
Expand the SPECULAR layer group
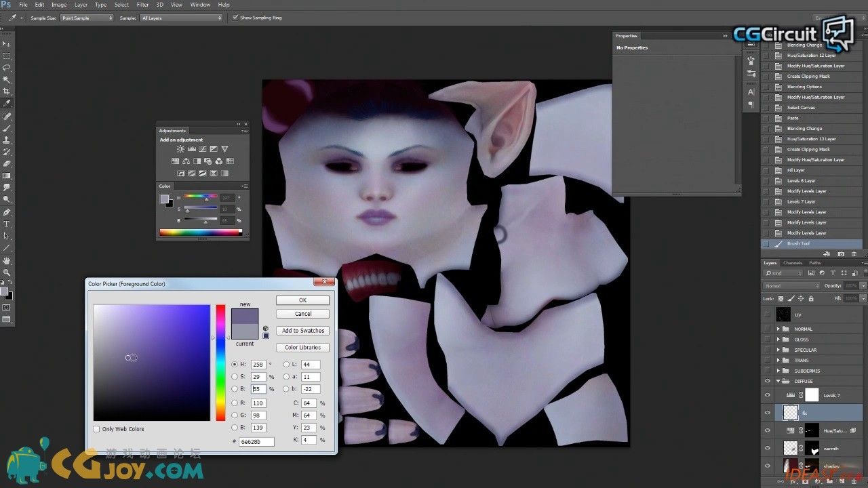click(x=778, y=350)
